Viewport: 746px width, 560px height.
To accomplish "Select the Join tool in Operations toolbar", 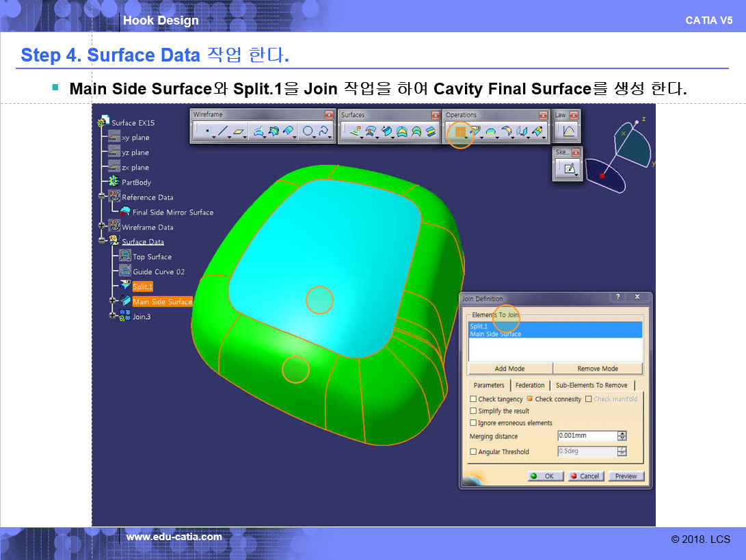I will pos(459,131).
